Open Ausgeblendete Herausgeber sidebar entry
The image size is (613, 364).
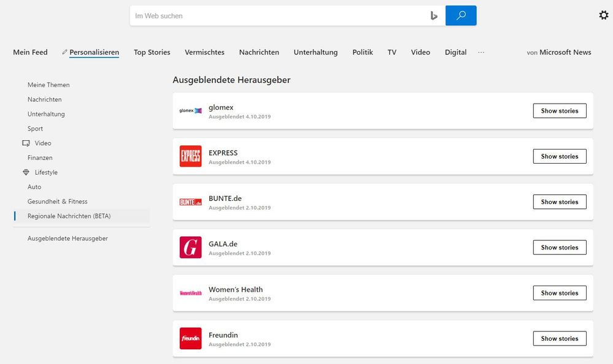coord(67,238)
